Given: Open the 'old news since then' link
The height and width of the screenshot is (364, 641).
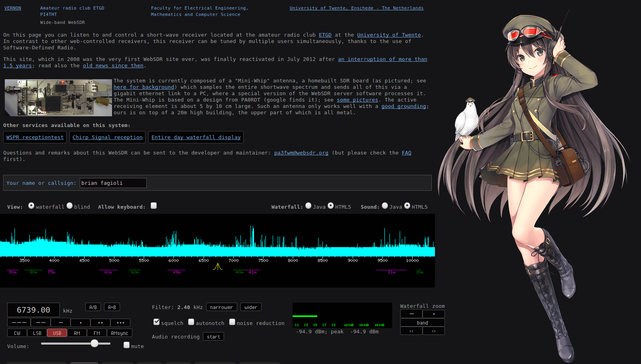Looking at the screenshot, I should [113, 66].
